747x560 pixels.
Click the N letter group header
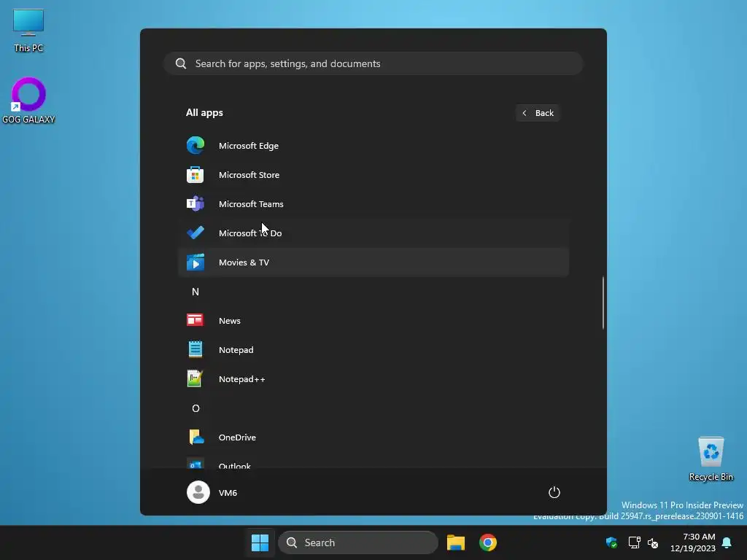tap(196, 292)
